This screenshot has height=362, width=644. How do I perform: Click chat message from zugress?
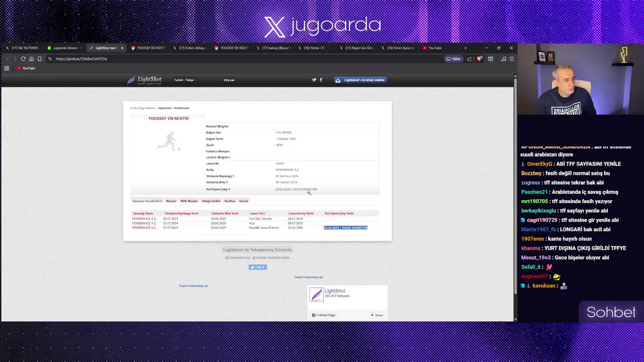pos(562,183)
